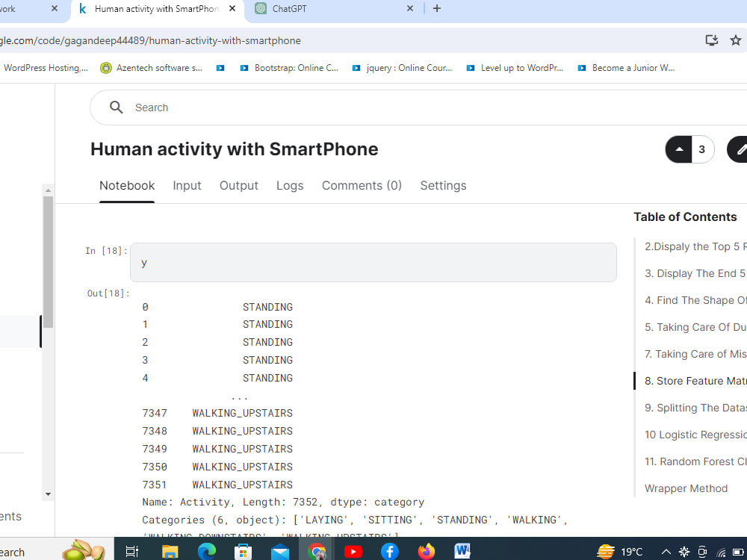Screen dimensions: 747x560
Task: Go to 3. Display The End 5 contents entry
Action: point(695,273)
